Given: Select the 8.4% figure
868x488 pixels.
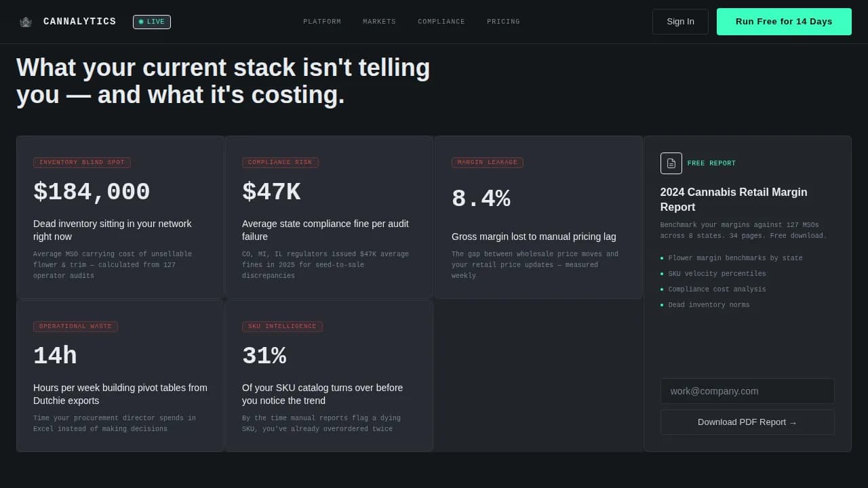Looking at the screenshot, I should tap(481, 199).
